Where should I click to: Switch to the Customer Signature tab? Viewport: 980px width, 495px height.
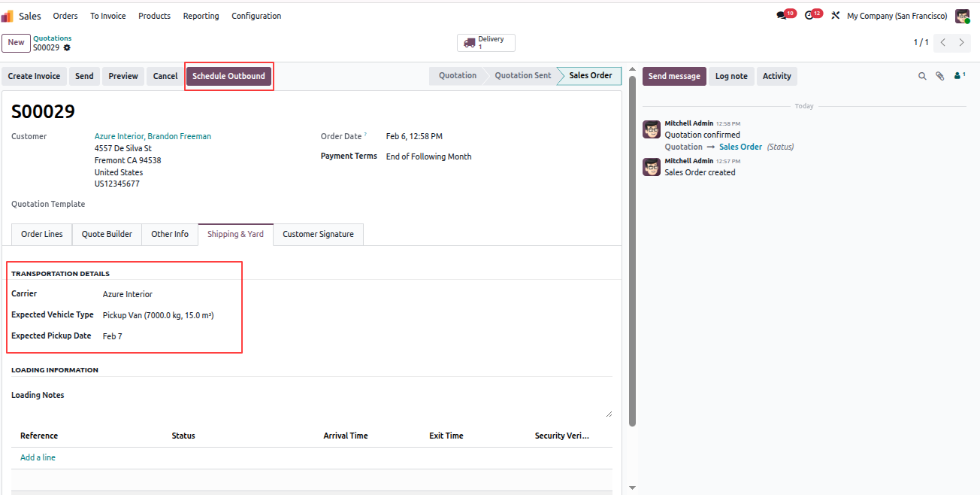coord(318,234)
